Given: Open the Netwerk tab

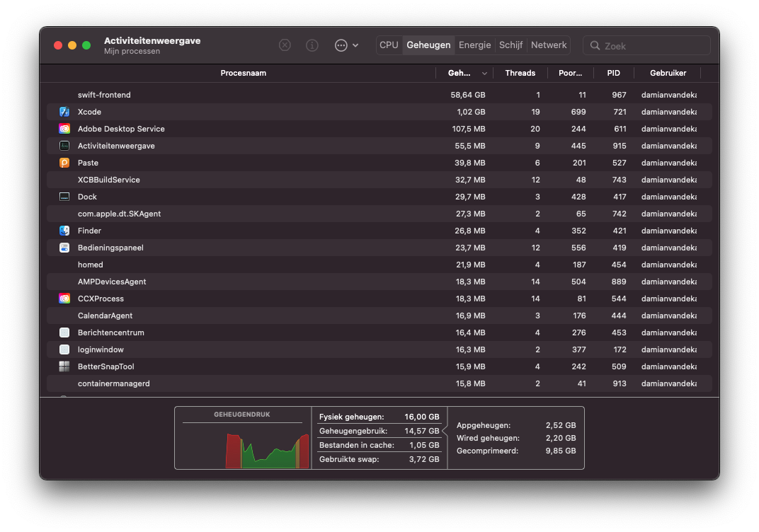Looking at the screenshot, I should tap(549, 45).
